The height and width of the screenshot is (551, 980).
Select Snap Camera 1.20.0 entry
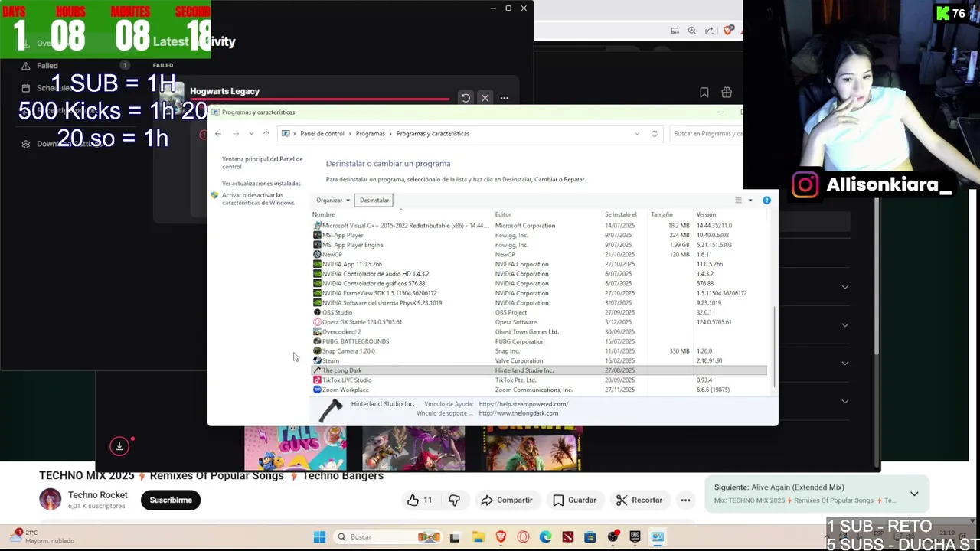click(539, 351)
